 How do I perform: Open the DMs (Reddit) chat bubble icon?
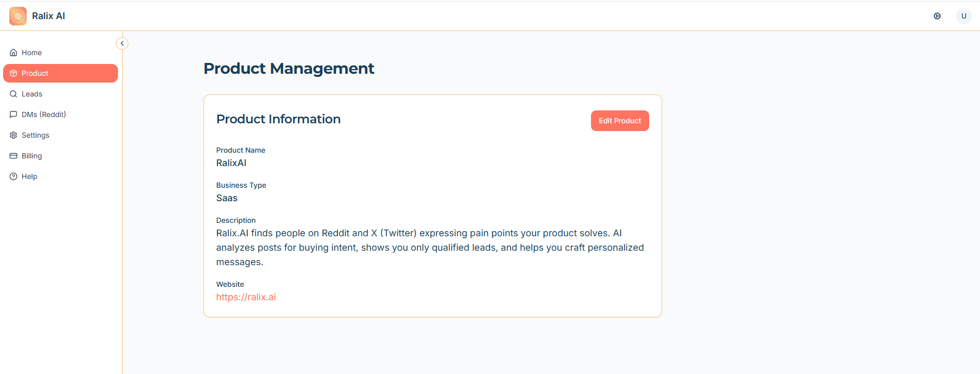click(x=13, y=115)
